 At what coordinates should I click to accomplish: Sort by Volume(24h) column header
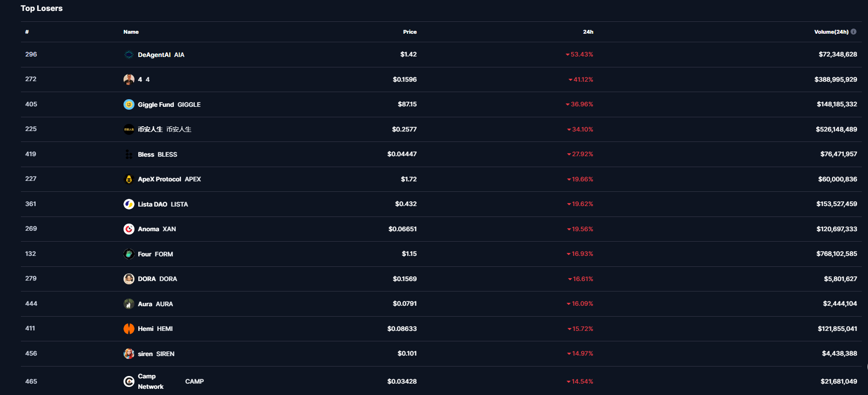pyautogui.click(x=831, y=32)
